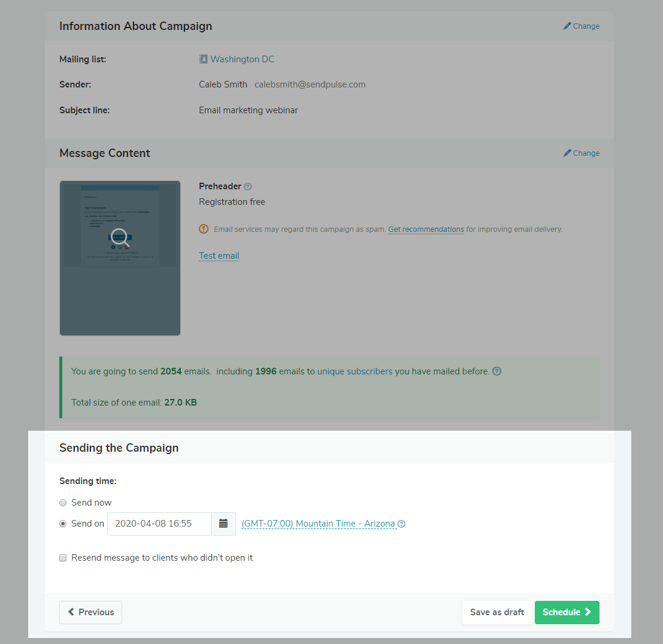The height and width of the screenshot is (644, 663).
Task: Click the magnifier icon on the email preview
Action: point(120,238)
